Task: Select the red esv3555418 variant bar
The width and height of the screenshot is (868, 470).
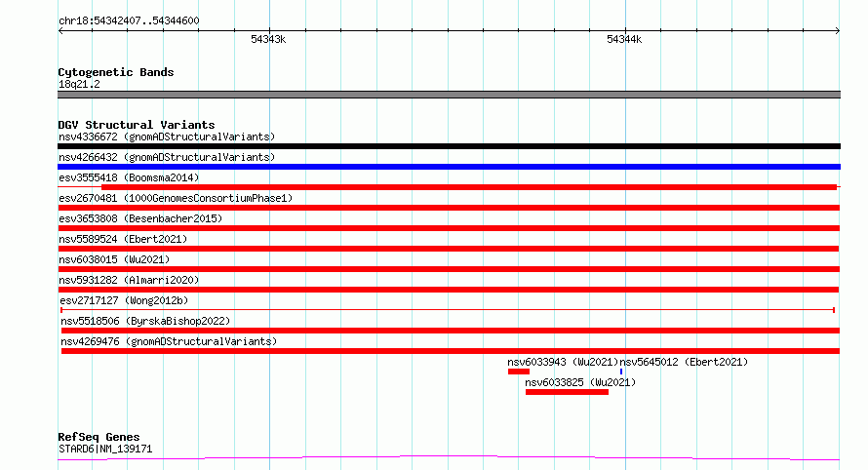Action: pos(449,187)
